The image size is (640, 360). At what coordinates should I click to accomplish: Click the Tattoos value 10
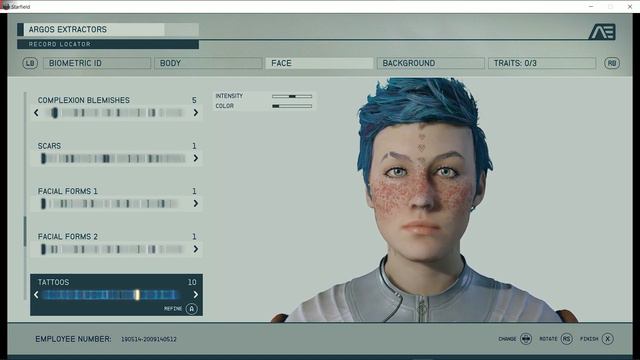point(192,282)
